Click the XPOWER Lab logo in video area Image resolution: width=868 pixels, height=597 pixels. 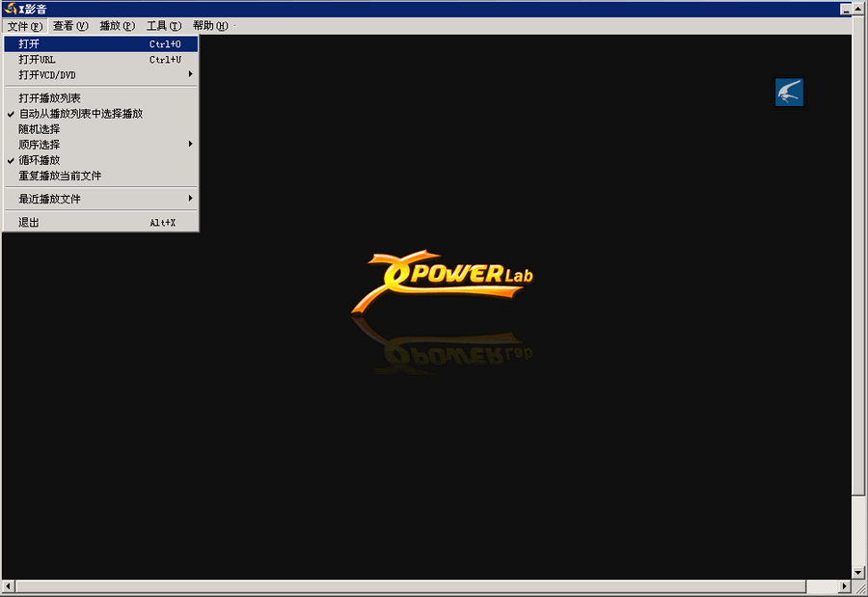pyautogui.click(x=443, y=282)
